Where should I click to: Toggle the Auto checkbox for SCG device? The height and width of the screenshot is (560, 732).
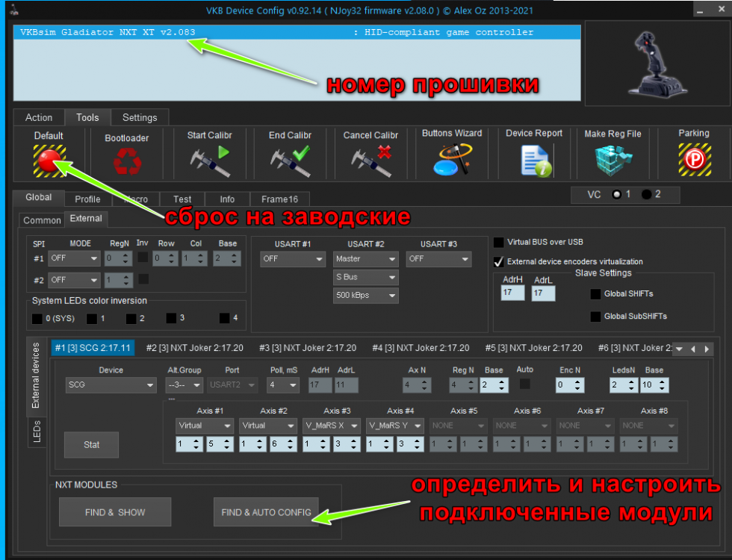(x=524, y=384)
